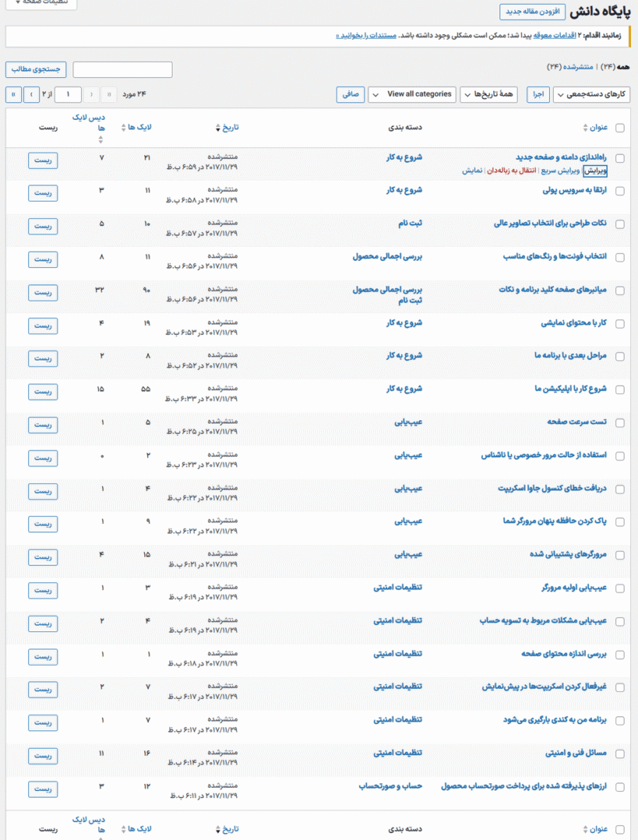The width and height of the screenshot is (638, 840).
Task: Sort by the likes column header in the footer
Action: [x=136, y=829]
